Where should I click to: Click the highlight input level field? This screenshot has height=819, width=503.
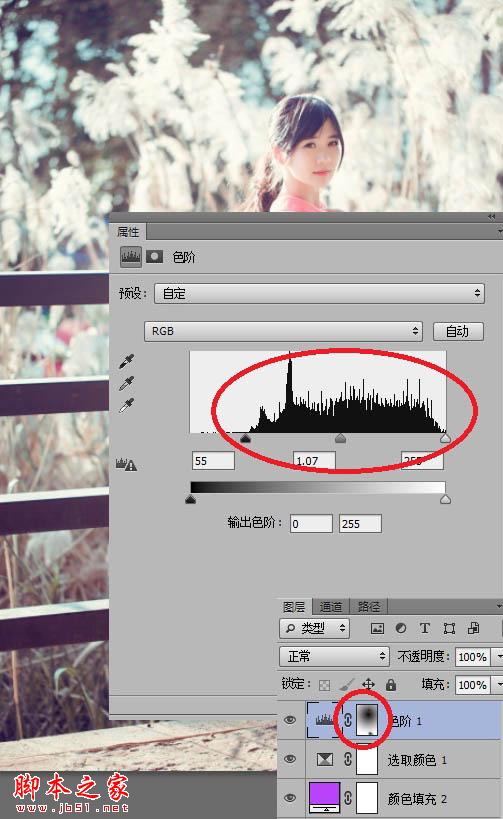coord(422,461)
